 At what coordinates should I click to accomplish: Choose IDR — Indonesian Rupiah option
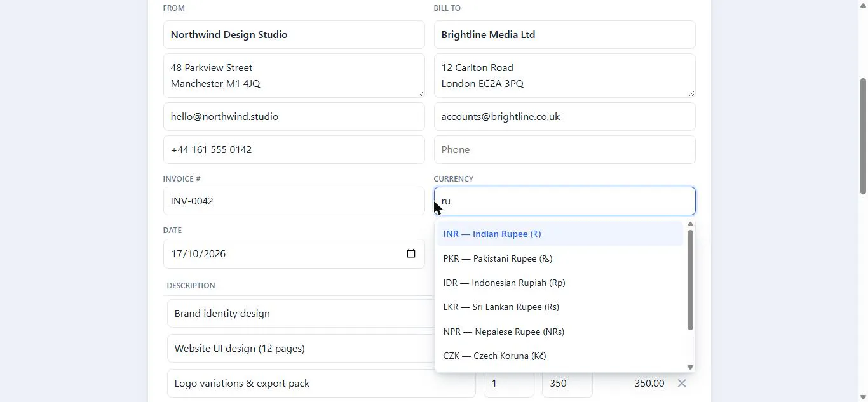coord(560,283)
